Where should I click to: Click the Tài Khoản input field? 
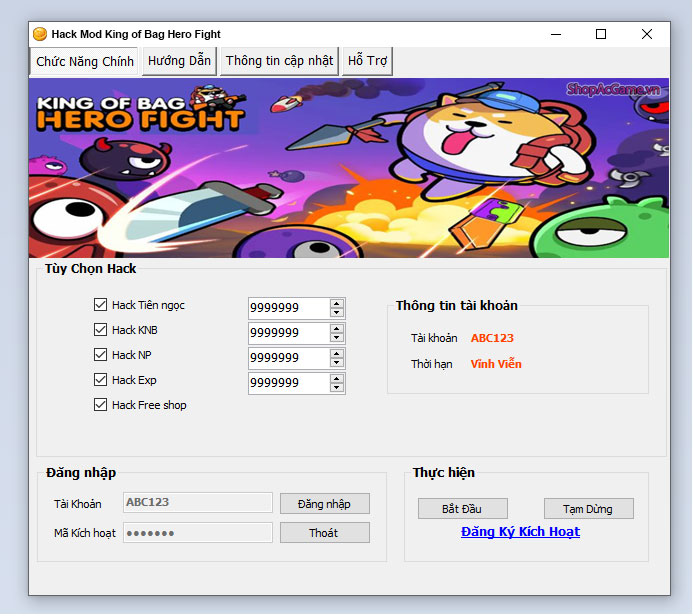pos(198,502)
